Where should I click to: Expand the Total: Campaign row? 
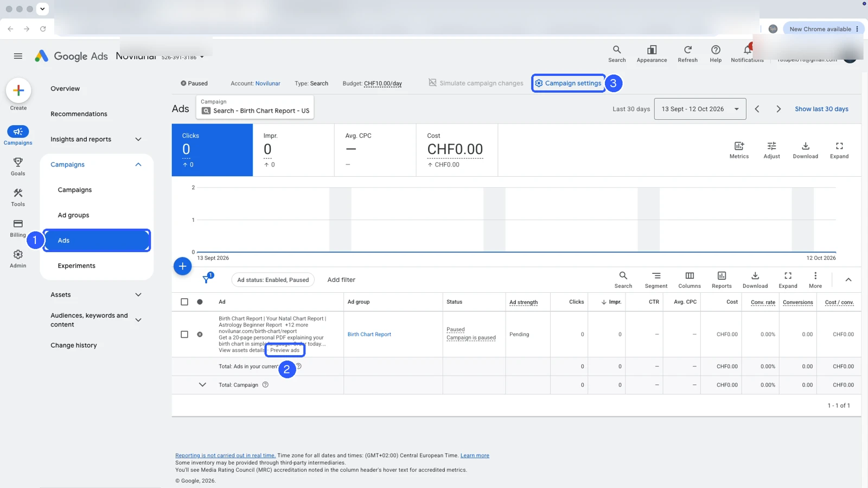pos(202,385)
